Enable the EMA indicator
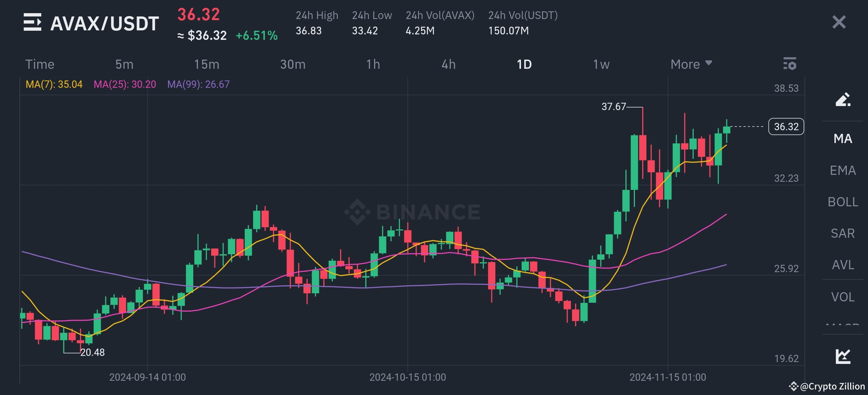 [x=842, y=170]
